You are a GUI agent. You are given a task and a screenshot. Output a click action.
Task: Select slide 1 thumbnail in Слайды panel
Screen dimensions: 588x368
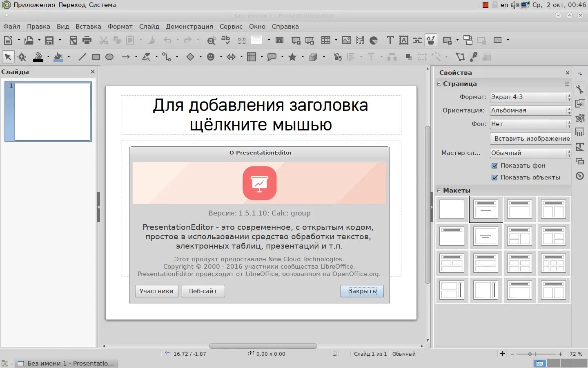[48, 112]
